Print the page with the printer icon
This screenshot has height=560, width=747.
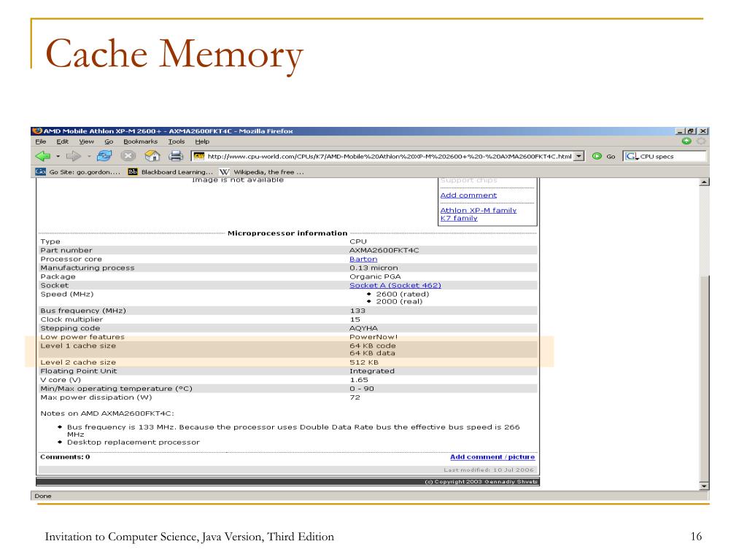click(176, 156)
